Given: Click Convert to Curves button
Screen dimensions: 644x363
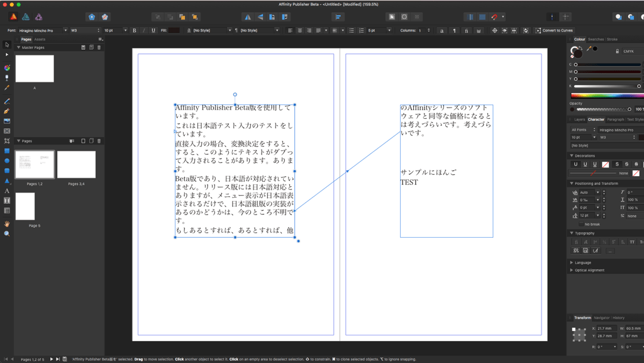Looking at the screenshot, I should click(554, 30).
